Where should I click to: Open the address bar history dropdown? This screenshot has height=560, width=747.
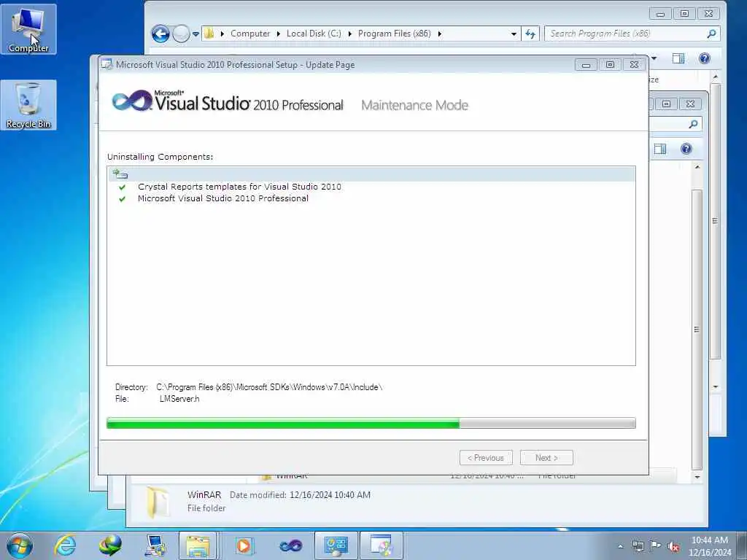click(514, 34)
